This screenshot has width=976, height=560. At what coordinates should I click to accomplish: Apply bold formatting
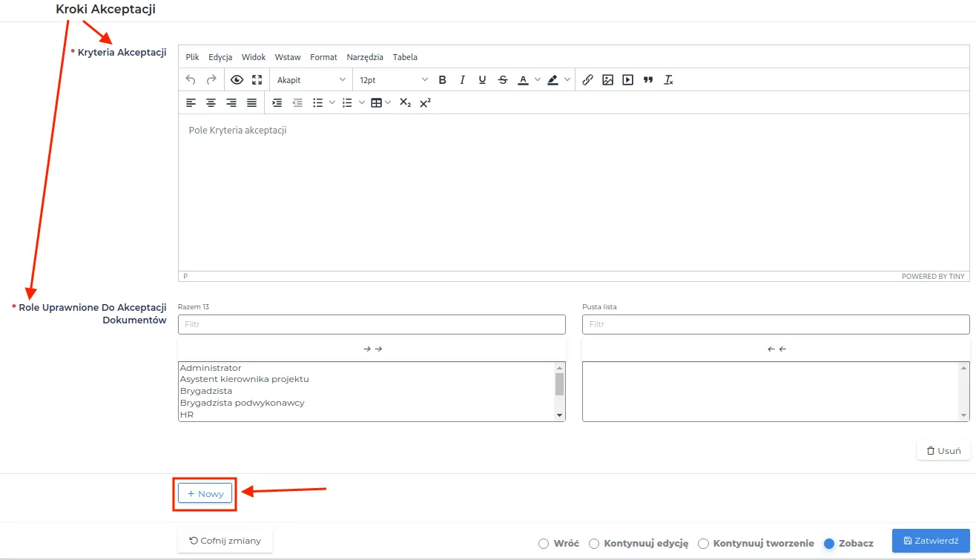443,79
